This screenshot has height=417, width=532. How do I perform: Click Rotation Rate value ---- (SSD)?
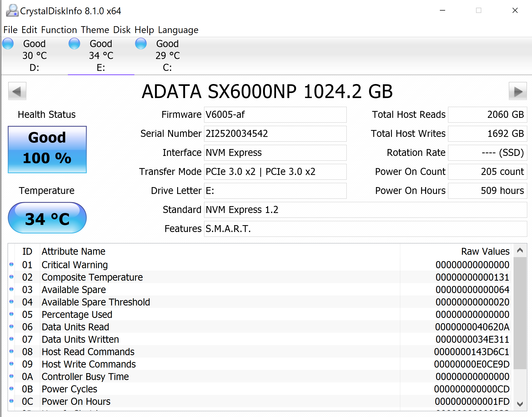point(487,153)
